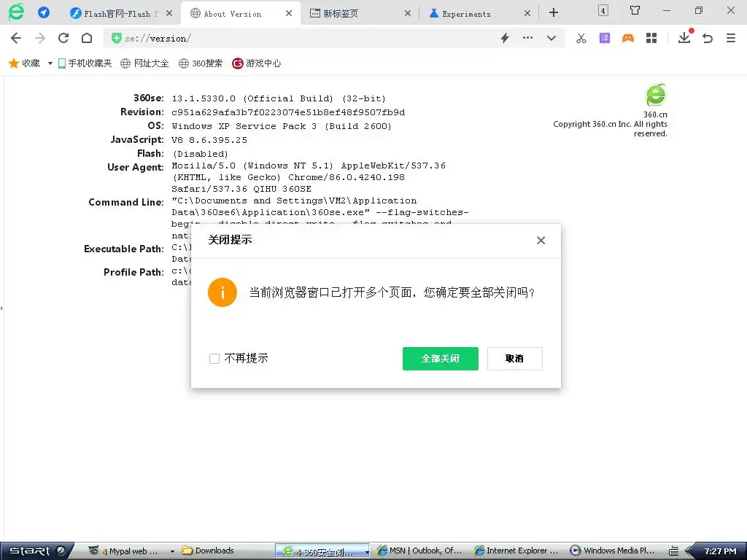The width and height of the screenshot is (747, 560).
Task: Open the home page
Action: (87, 38)
